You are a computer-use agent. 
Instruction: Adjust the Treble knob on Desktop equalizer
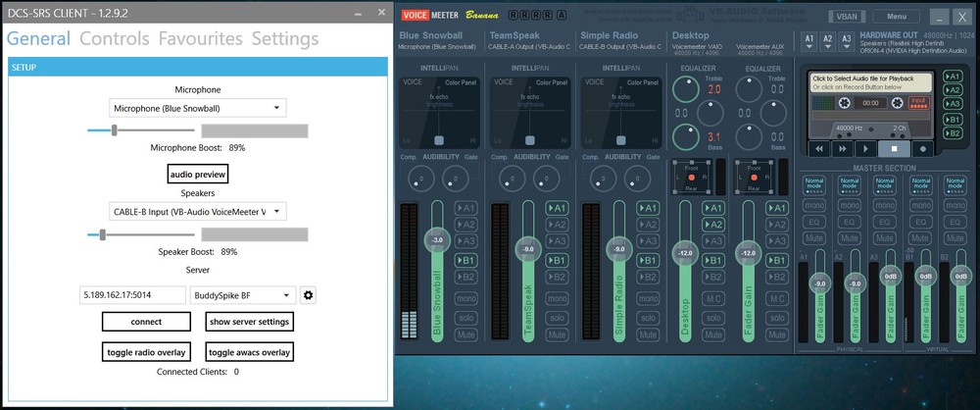[686, 89]
